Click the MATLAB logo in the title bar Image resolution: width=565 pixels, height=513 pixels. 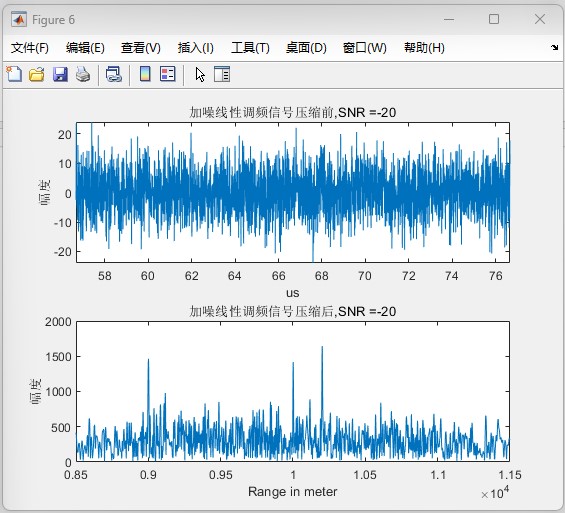[x=19, y=19]
